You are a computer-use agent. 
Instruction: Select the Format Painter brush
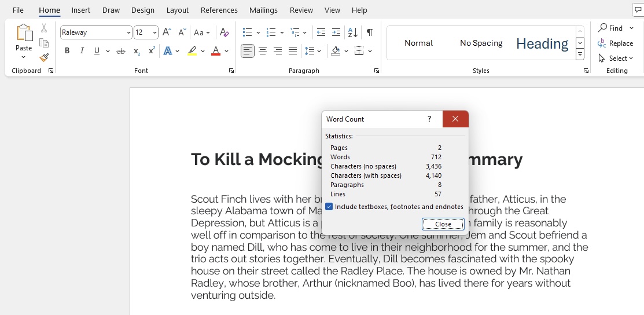pos(44,57)
